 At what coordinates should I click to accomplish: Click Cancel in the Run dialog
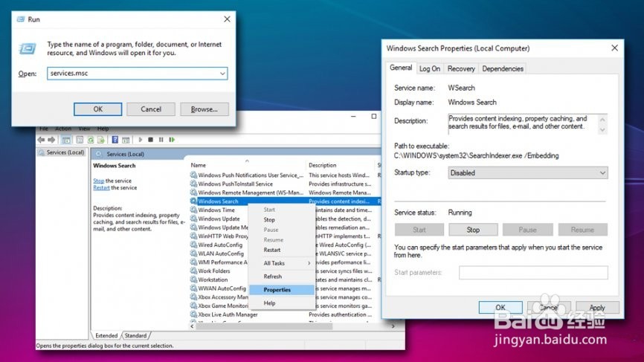(151, 109)
